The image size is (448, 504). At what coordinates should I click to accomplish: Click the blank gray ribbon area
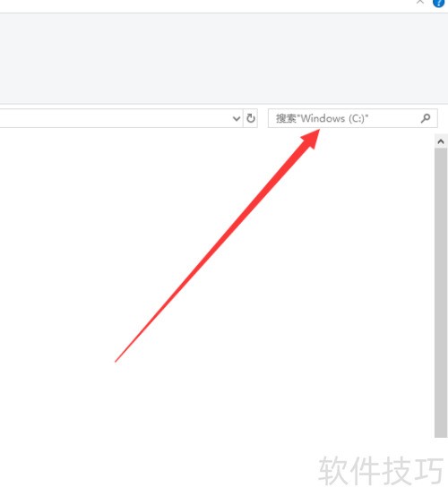224,58
